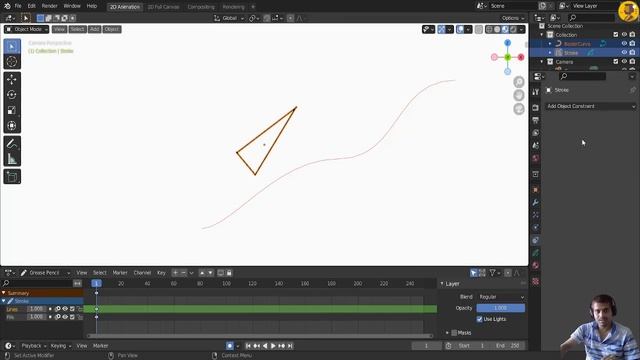Toggle Use Lights checkbox
The width and height of the screenshot is (640, 360).
[x=480, y=319]
